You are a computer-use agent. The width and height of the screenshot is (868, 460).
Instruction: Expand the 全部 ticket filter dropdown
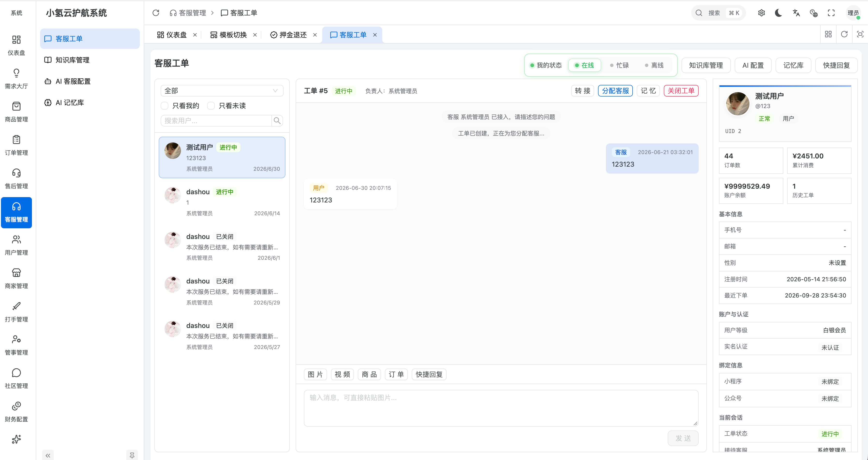click(x=222, y=91)
